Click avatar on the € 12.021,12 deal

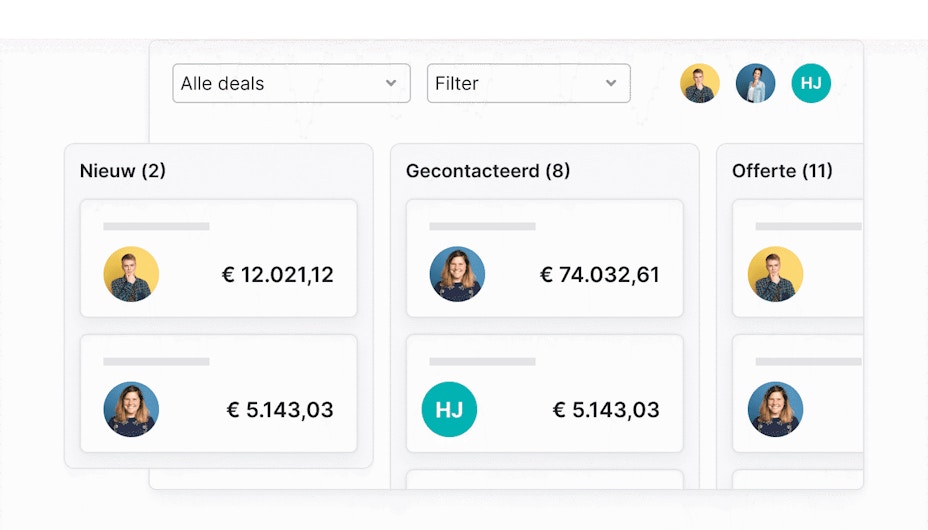tap(131, 274)
